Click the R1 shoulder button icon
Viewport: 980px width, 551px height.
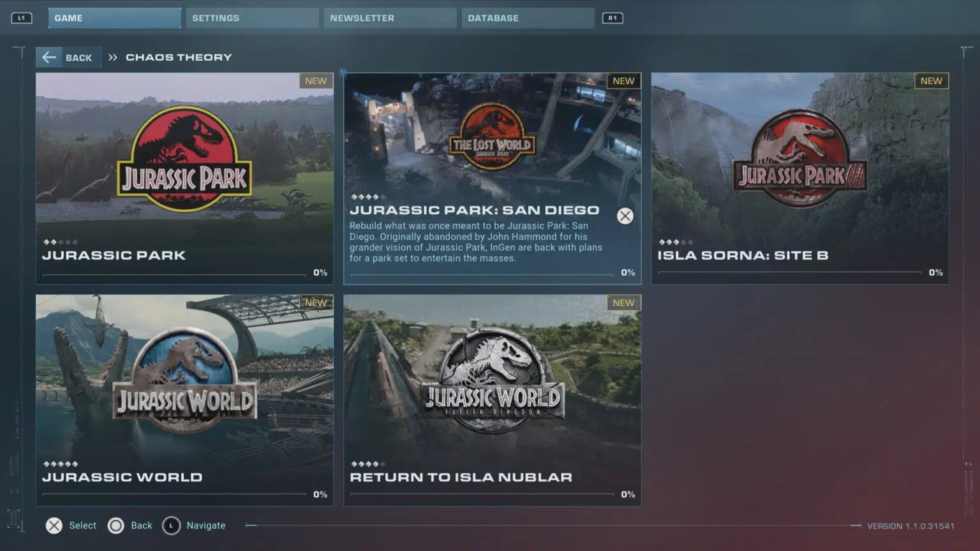[612, 18]
